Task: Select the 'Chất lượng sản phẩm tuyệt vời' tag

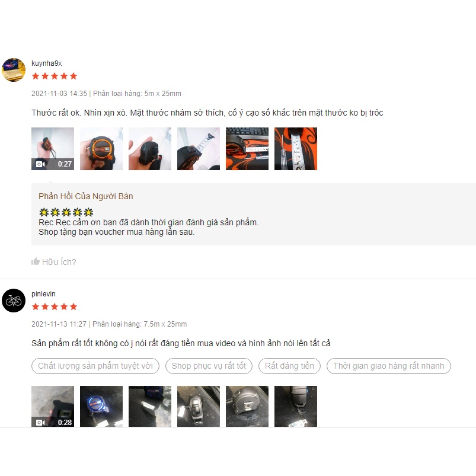Action: tap(95, 366)
